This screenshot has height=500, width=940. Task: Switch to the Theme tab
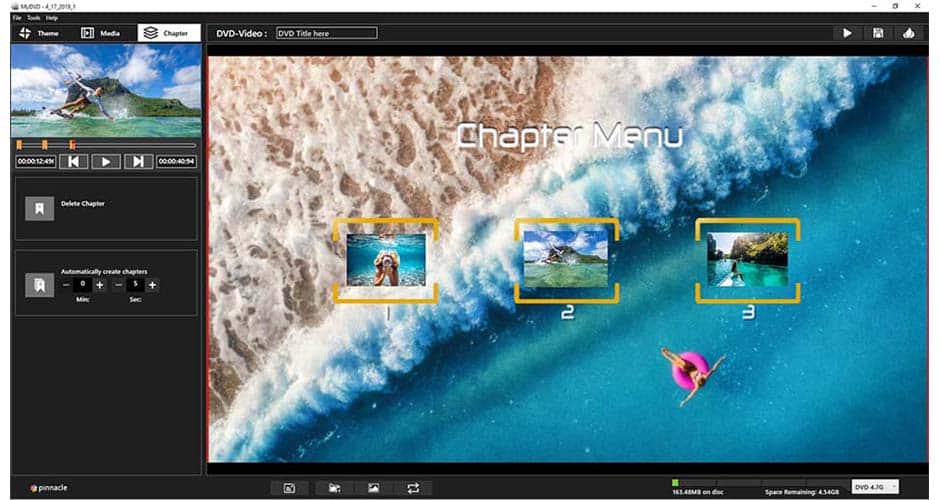39,33
